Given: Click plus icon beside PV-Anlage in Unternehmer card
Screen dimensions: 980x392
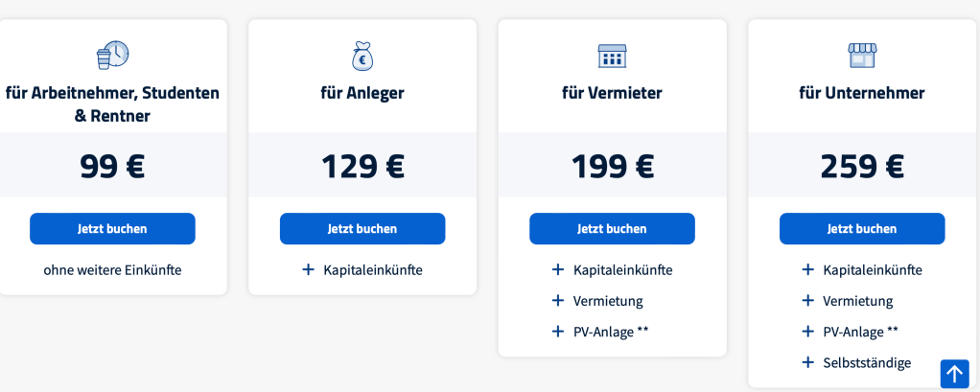Looking at the screenshot, I should tap(808, 331).
